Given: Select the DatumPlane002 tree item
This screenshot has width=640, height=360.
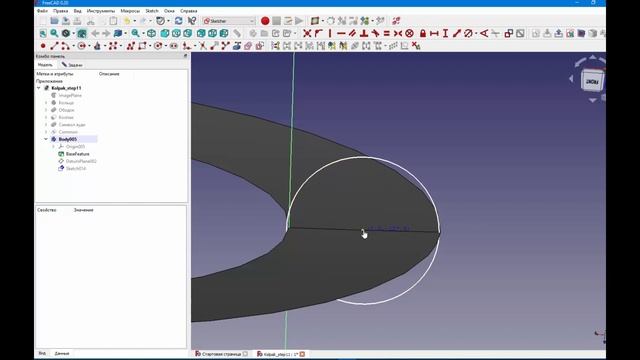Looking at the screenshot, I should tap(81, 161).
